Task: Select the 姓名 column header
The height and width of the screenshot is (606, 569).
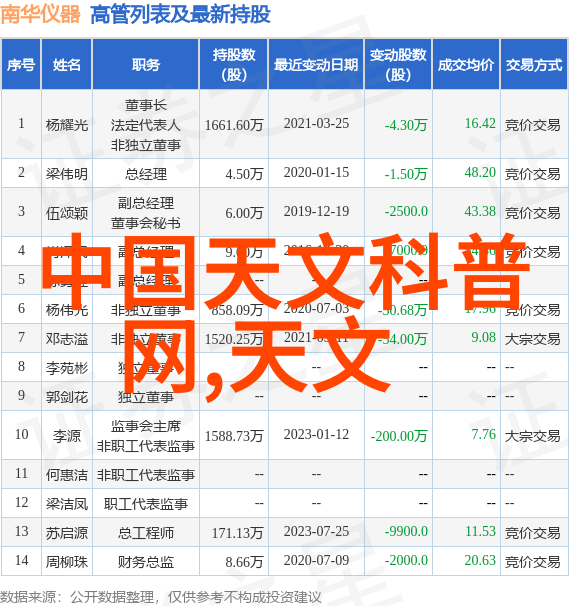Action: (67, 65)
